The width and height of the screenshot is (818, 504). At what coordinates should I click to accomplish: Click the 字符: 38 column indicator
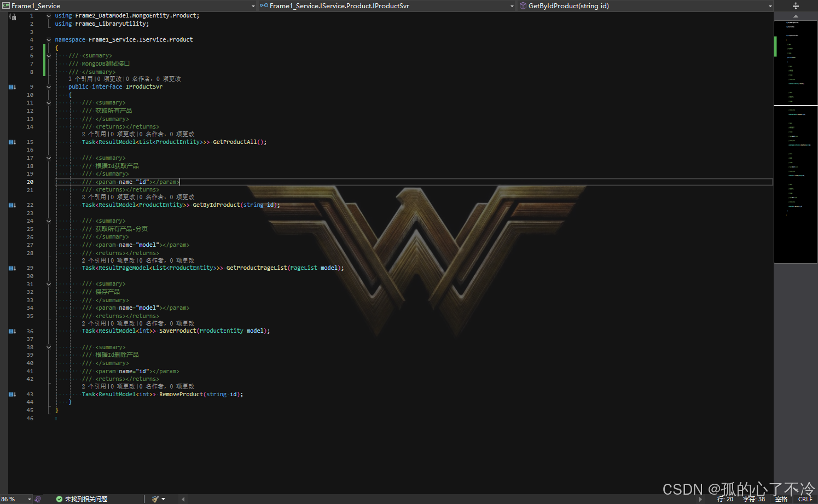tap(754, 499)
